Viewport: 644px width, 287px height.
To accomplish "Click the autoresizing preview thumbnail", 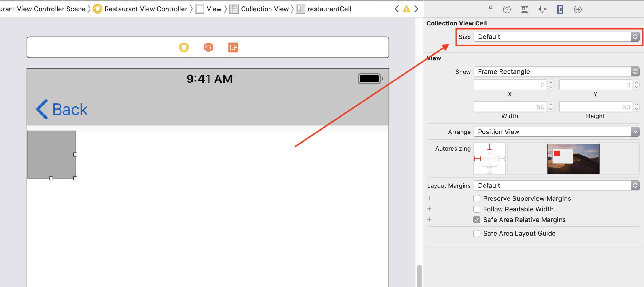I will tap(573, 159).
